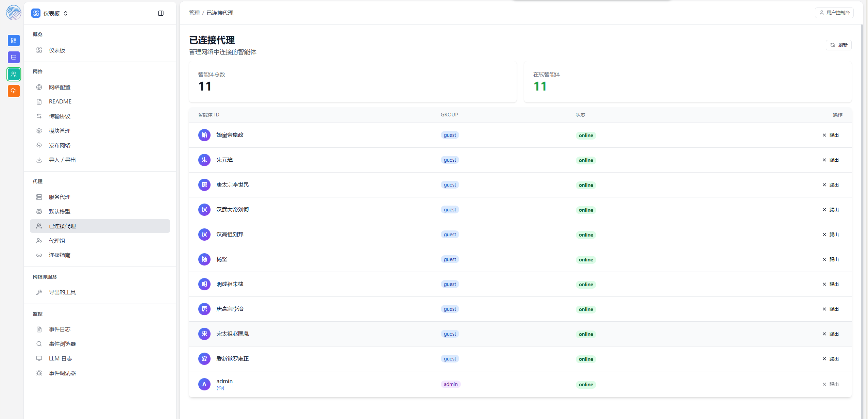Screen dimensions: 868x419
Task: Click the app logo at top left
Action: pos(14,13)
